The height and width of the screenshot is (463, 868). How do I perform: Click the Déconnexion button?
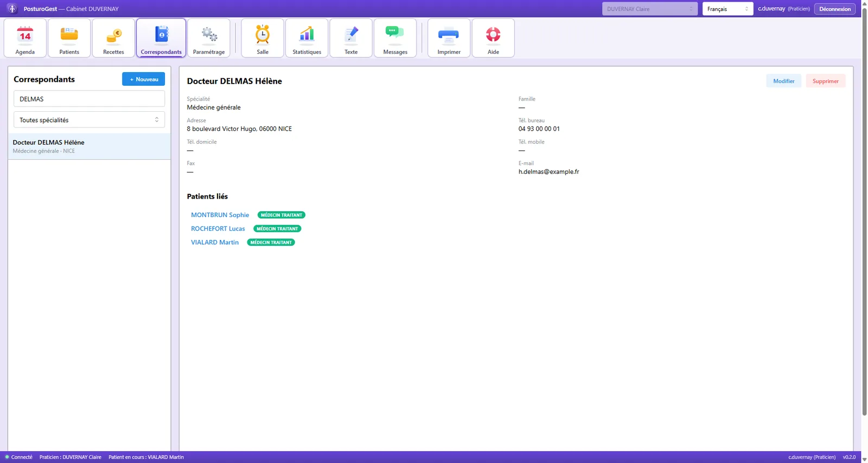(x=835, y=9)
